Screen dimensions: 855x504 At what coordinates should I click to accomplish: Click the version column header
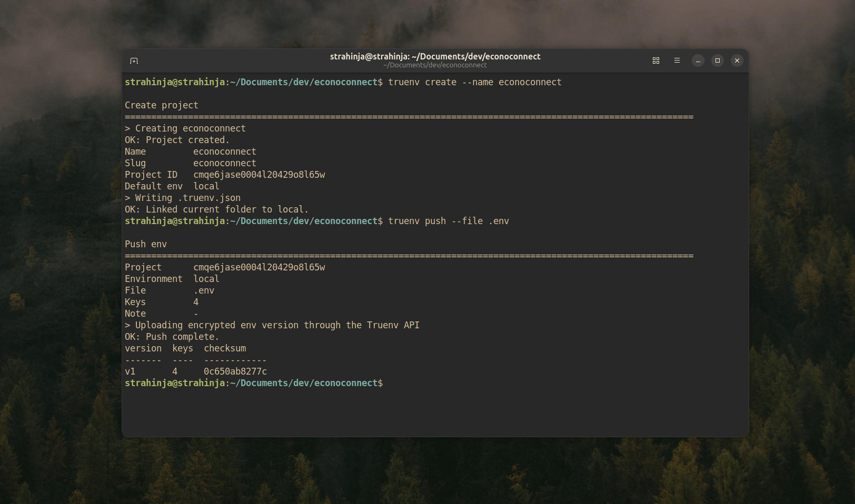click(x=143, y=348)
